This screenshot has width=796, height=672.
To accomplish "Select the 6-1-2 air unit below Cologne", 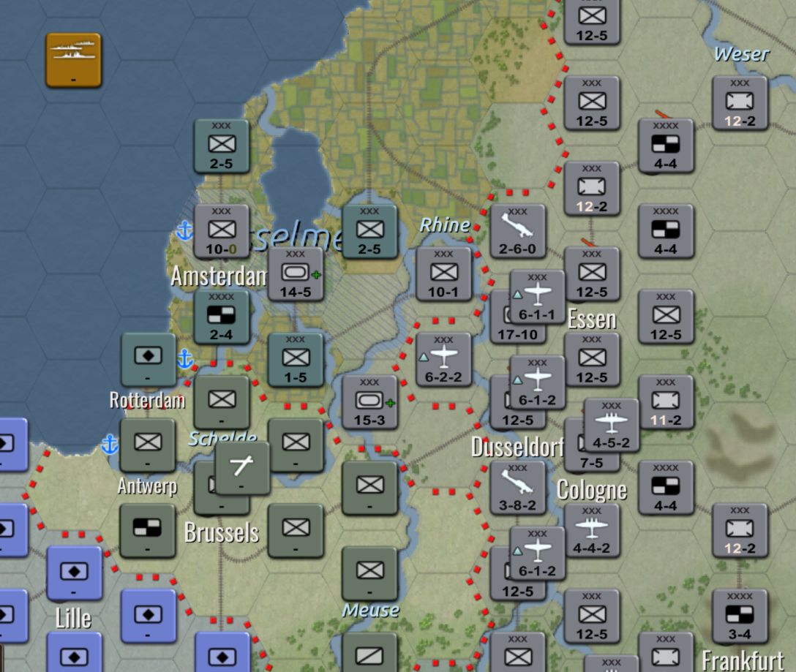I will click(537, 554).
